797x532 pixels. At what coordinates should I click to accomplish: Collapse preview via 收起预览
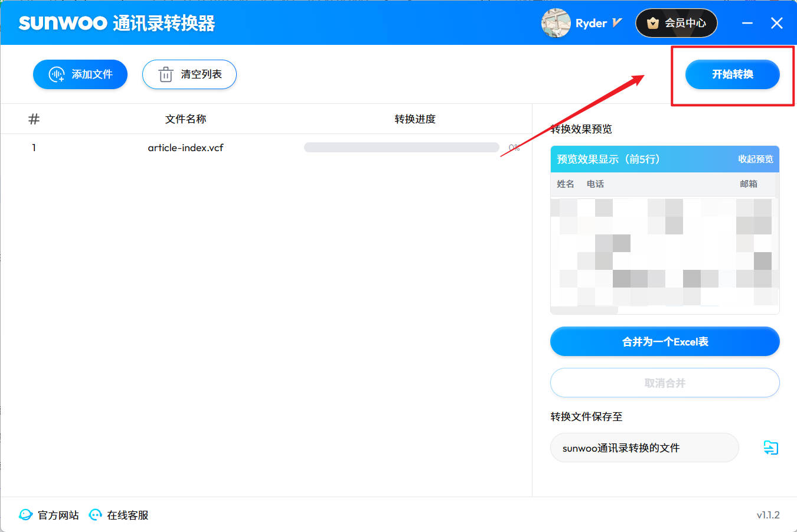(756, 159)
